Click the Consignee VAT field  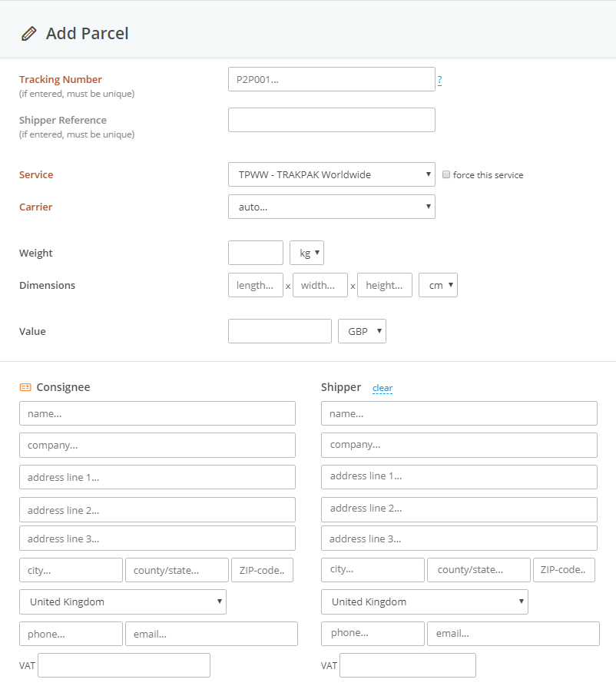pyautogui.click(x=123, y=664)
